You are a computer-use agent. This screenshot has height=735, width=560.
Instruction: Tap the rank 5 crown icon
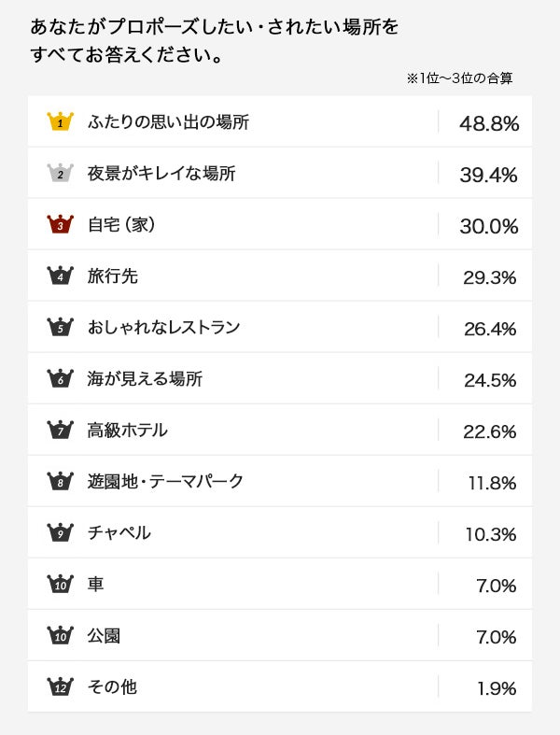[x=60, y=327]
